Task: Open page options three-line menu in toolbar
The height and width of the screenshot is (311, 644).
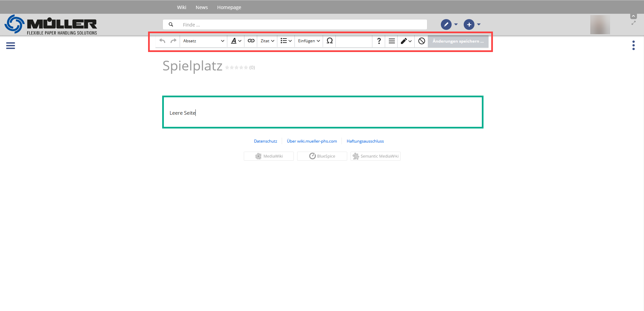Action: tap(392, 41)
